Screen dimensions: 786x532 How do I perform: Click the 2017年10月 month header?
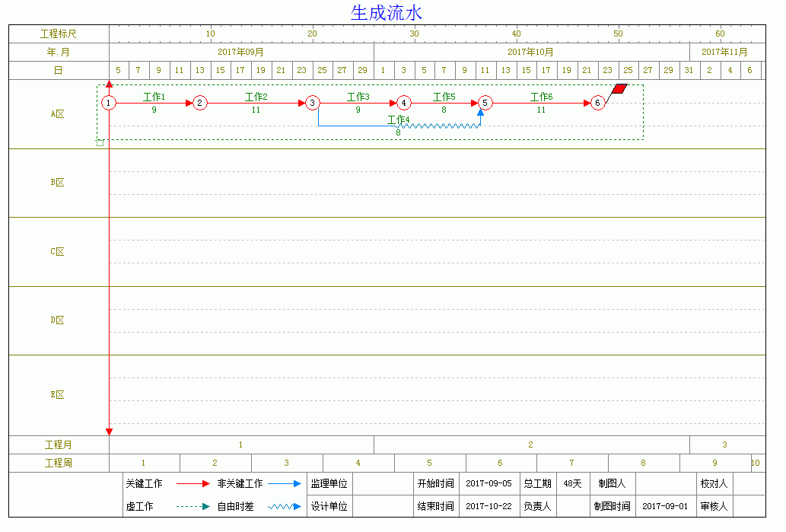tap(531, 53)
